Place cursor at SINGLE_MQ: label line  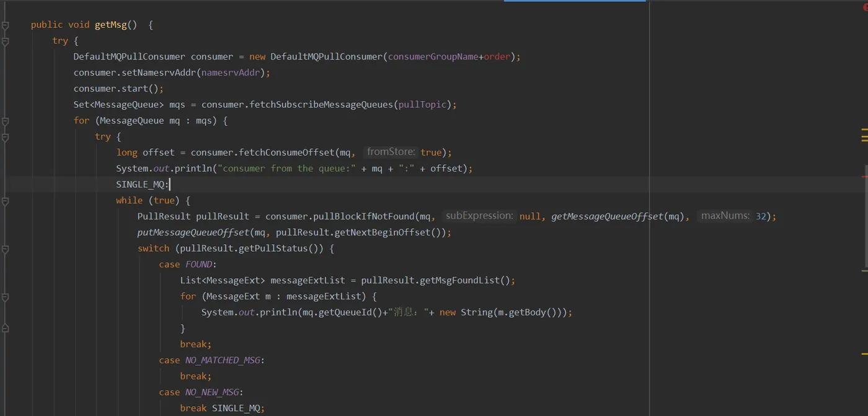click(143, 184)
